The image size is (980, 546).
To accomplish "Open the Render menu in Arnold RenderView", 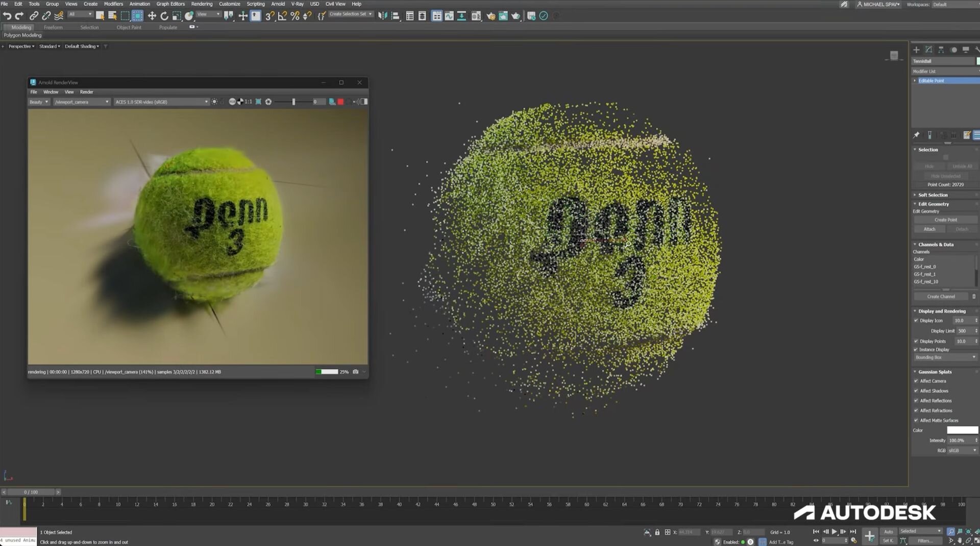I will point(86,92).
